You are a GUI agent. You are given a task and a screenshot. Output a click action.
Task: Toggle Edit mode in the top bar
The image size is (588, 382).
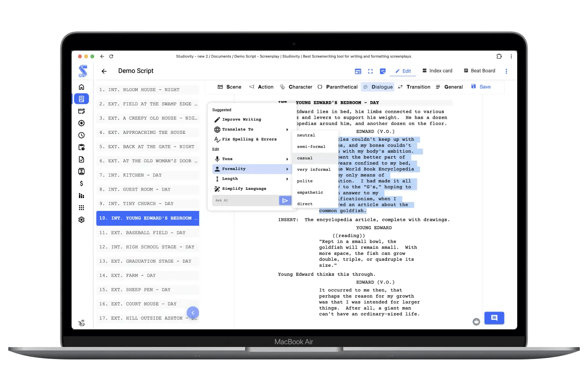click(x=403, y=71)
